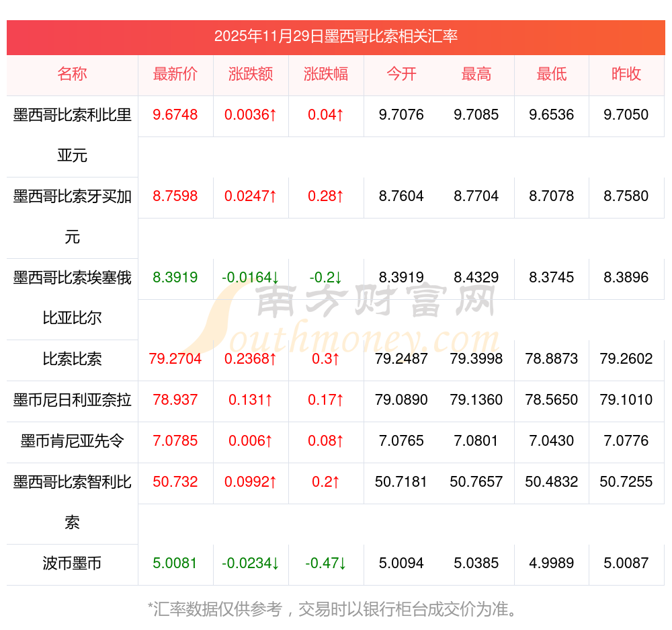Click the 最低 column header
This screenshot has height=630, width=672.
552,75
